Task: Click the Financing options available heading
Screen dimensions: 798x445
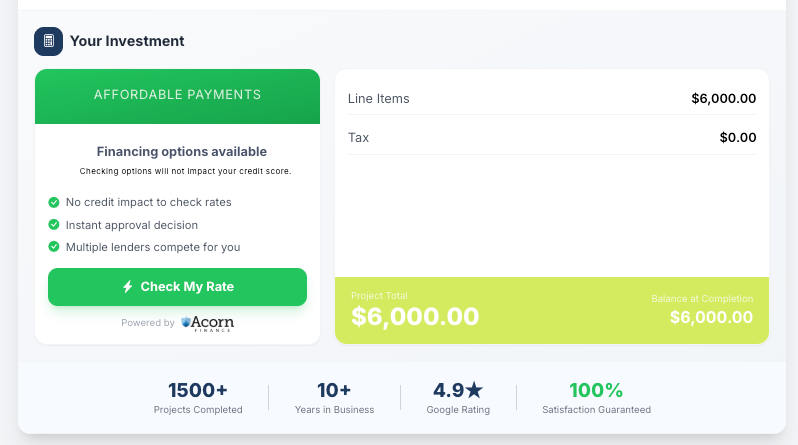Action: (182, 152)
